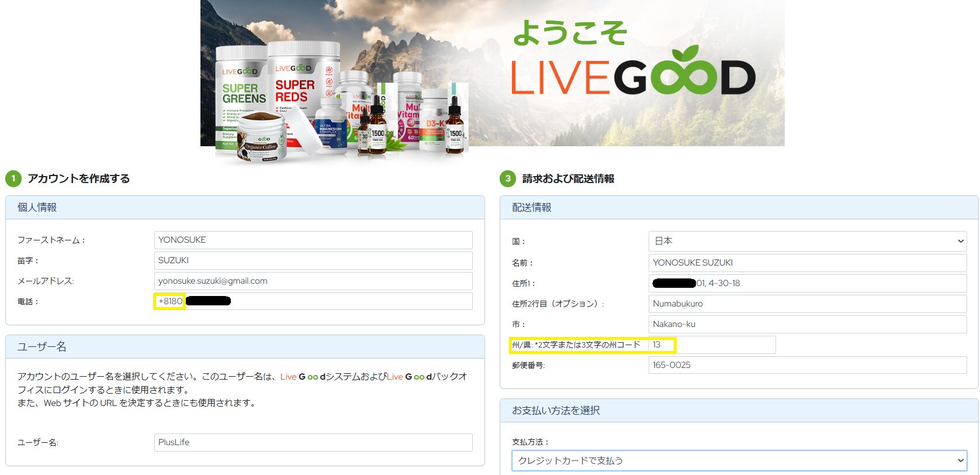The width and height of the screenshot is (980, 475).
Task: Click the 苗字 label
Action: [x=27, y=260]
